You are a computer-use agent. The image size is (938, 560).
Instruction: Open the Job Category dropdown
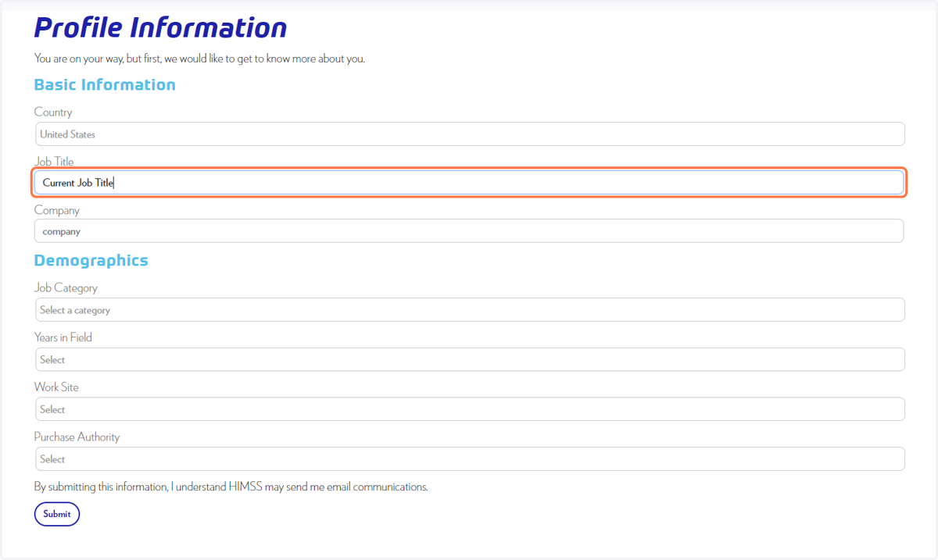[x=470, y=310]
